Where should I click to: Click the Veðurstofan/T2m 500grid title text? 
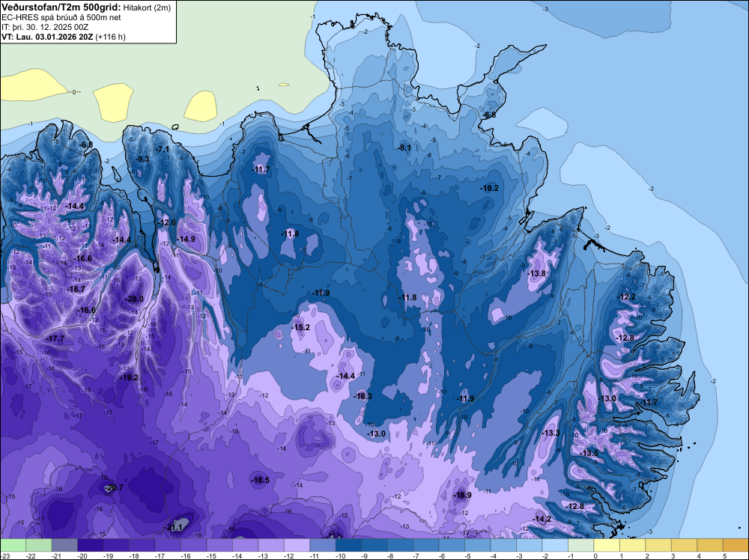pyautogui.click(x=61, y=7)
